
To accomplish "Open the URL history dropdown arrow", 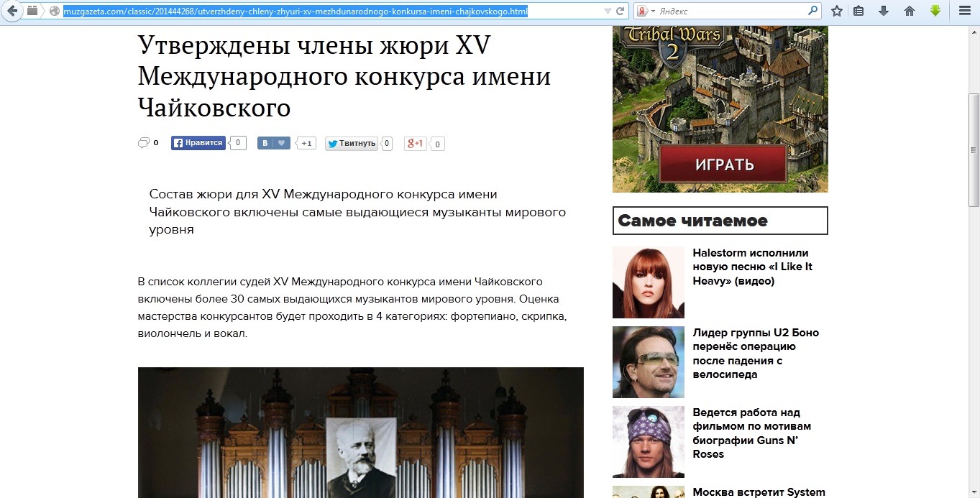I will point(608,11).
